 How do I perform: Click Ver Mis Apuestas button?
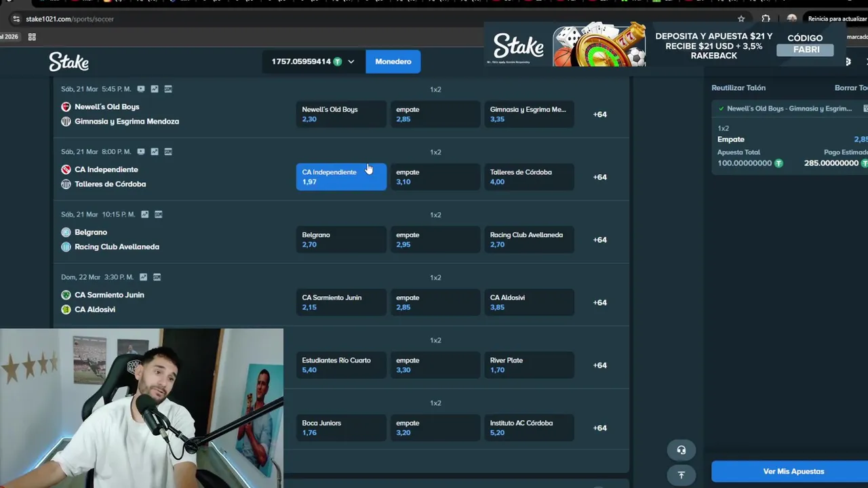tap(790, 472)
